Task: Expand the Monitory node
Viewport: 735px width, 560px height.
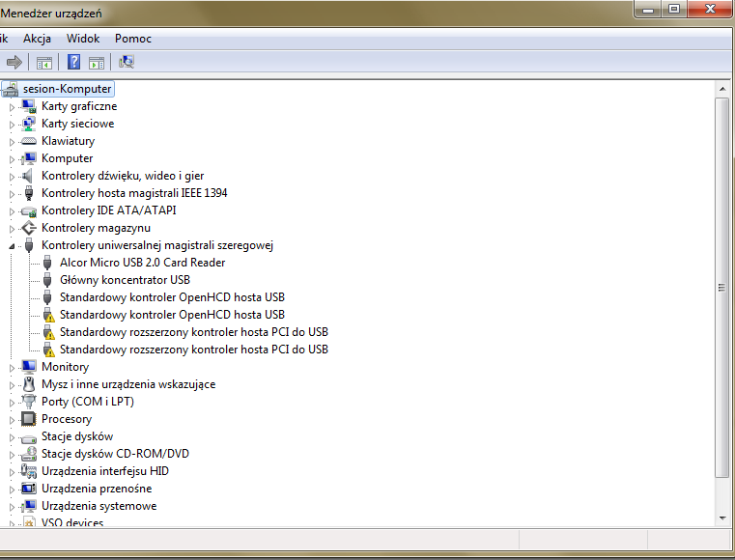Action: [x=12, y=368]
